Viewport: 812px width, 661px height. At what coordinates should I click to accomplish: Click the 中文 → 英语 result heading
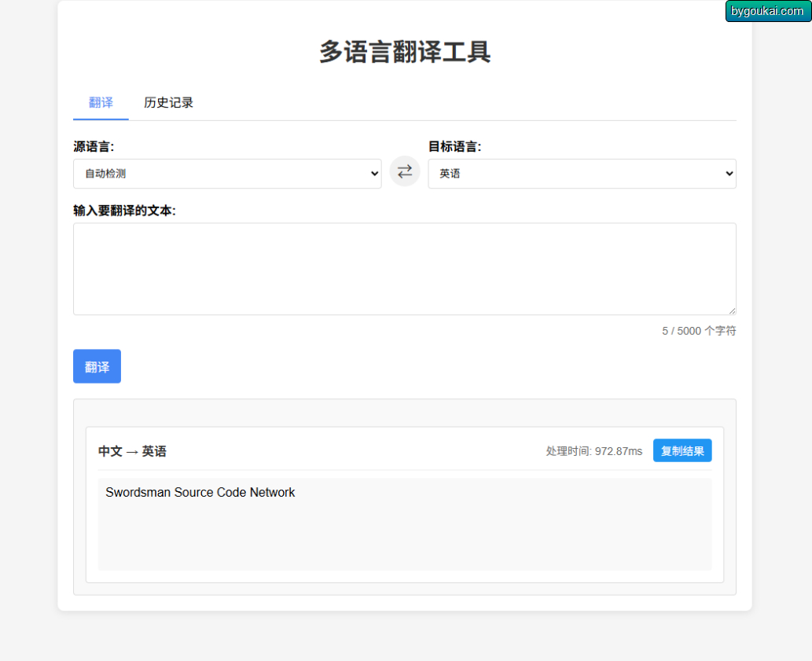[132, 451]
